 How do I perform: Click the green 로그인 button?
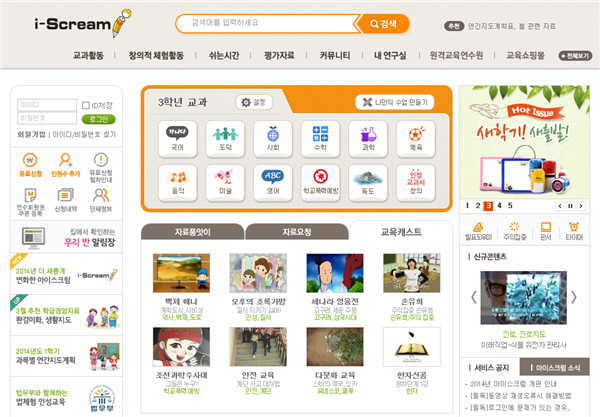pos(99,119)
